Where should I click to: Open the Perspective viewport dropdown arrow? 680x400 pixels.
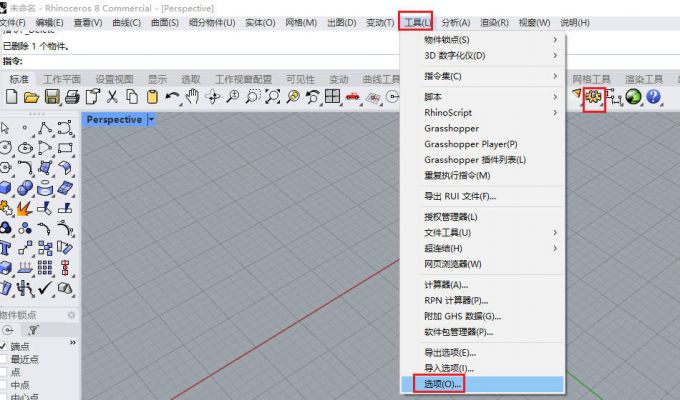[x=151, y=119]
